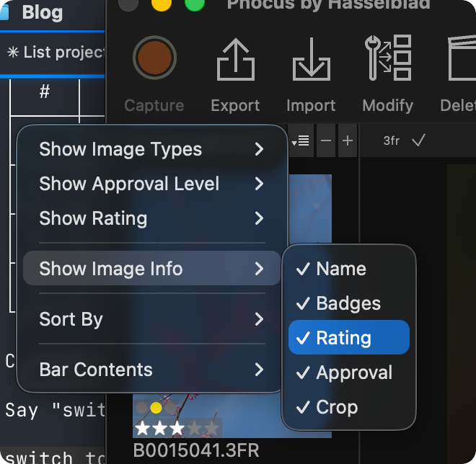Click the green zoom window button
The height and width of the screenshot is (464, 476).
pos(195,3)
